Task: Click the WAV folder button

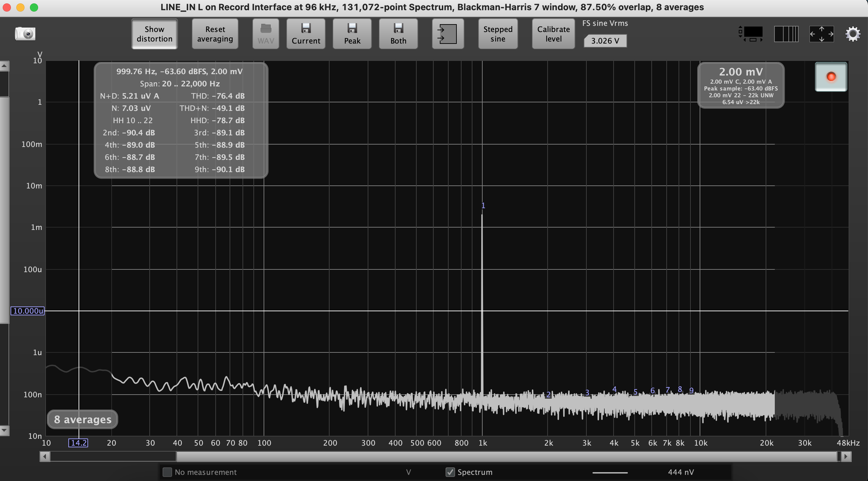Action: [x=266, y=34]
